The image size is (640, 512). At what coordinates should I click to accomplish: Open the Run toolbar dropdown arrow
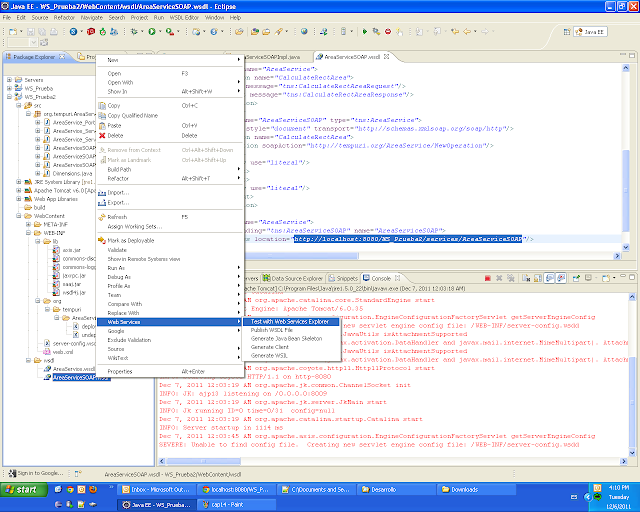160,32
